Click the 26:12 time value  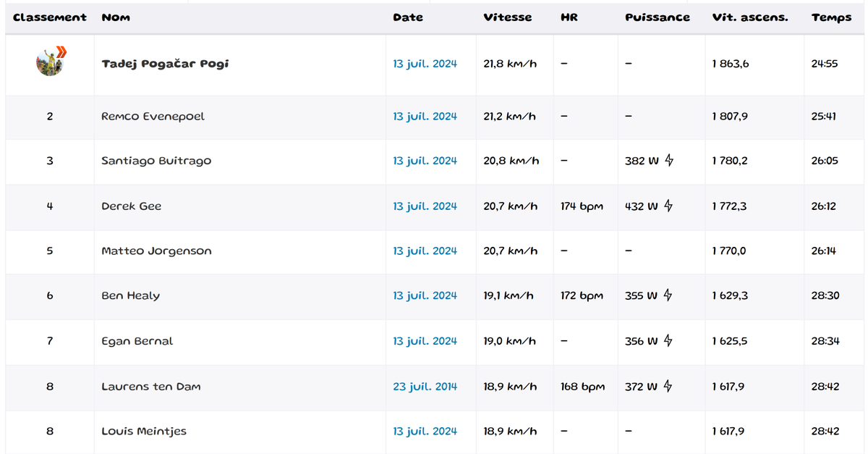(824, 206)
